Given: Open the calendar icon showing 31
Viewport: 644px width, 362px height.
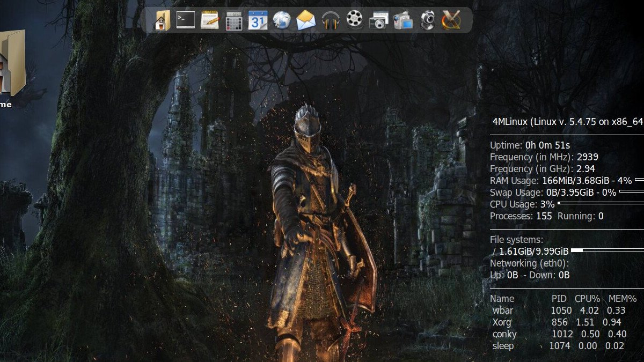Looking at the screenshot, I should (258, 20).
